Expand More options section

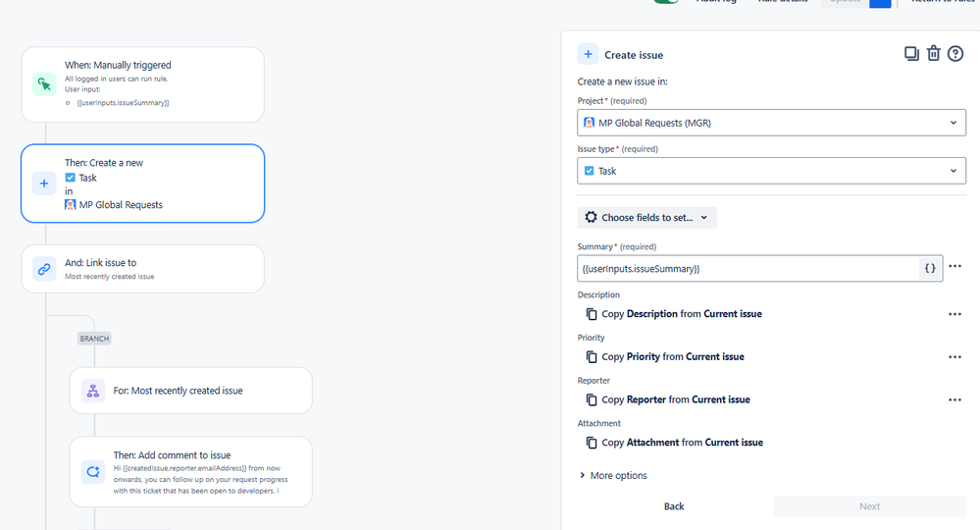click(x=612, y=476)
